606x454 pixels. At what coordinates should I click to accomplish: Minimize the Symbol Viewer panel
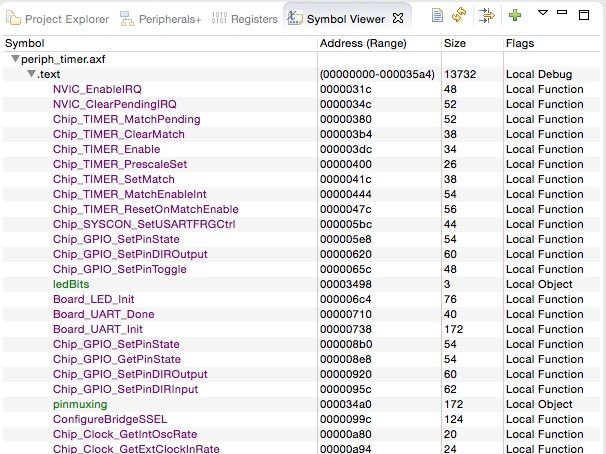562,12
